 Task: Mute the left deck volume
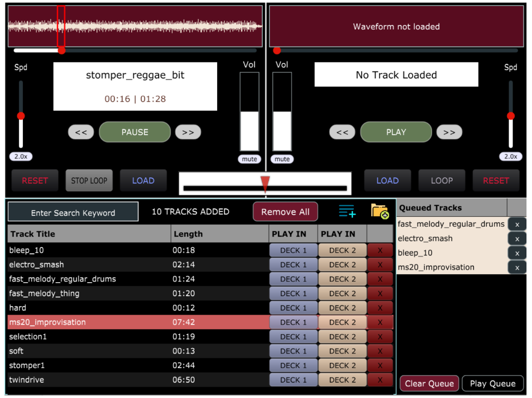point(250,159)
